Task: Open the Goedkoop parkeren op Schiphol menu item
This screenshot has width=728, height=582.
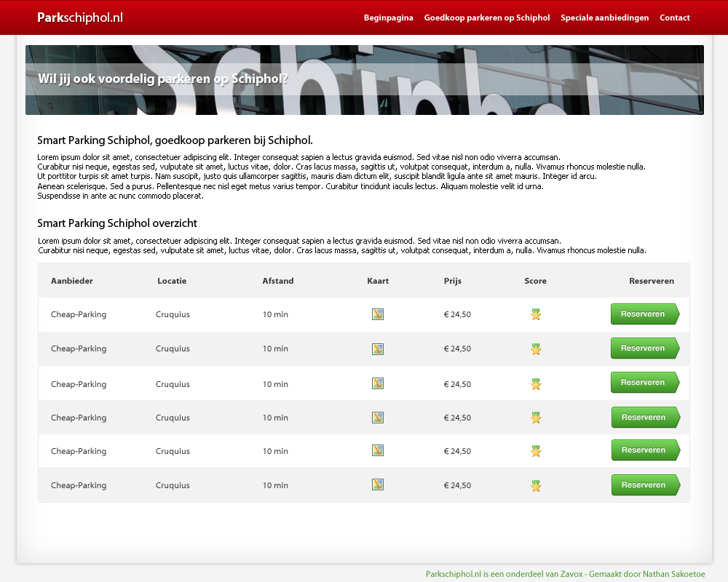Action: tap(486, 17)
